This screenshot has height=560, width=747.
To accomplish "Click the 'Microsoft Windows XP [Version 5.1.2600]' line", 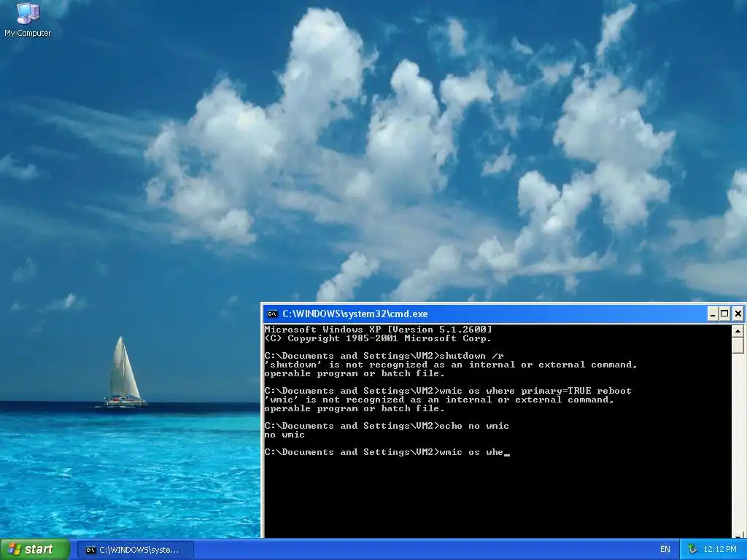I will 379,329.
